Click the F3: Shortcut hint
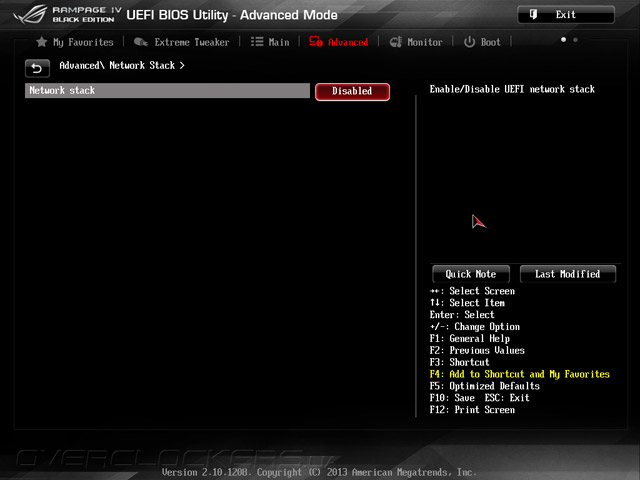 click(x=459, y=362)
